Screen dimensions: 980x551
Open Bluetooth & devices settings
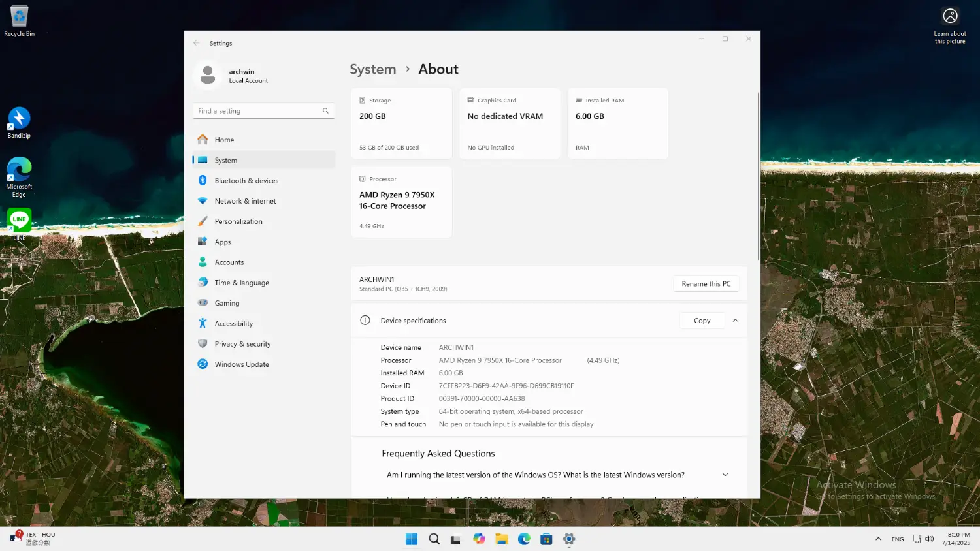coord(264,181)
